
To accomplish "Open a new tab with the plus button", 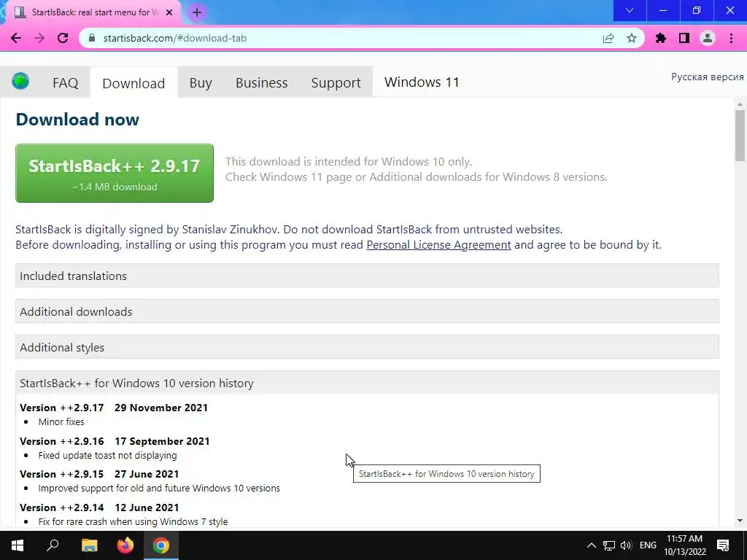I will coord(197,12).
